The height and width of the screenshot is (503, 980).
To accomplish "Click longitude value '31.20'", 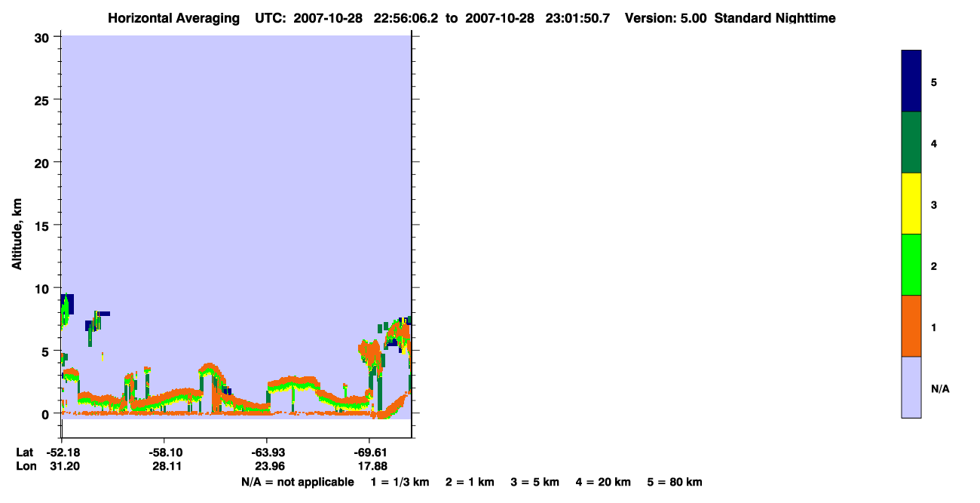I will click(x=63, y=467).
